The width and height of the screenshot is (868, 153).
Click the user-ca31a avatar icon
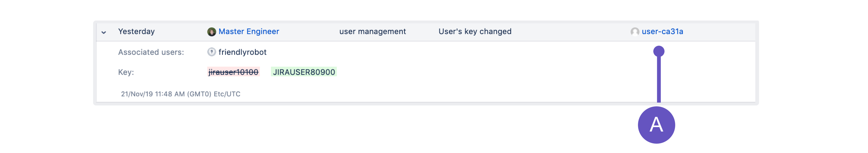click(x=635, y=32)
